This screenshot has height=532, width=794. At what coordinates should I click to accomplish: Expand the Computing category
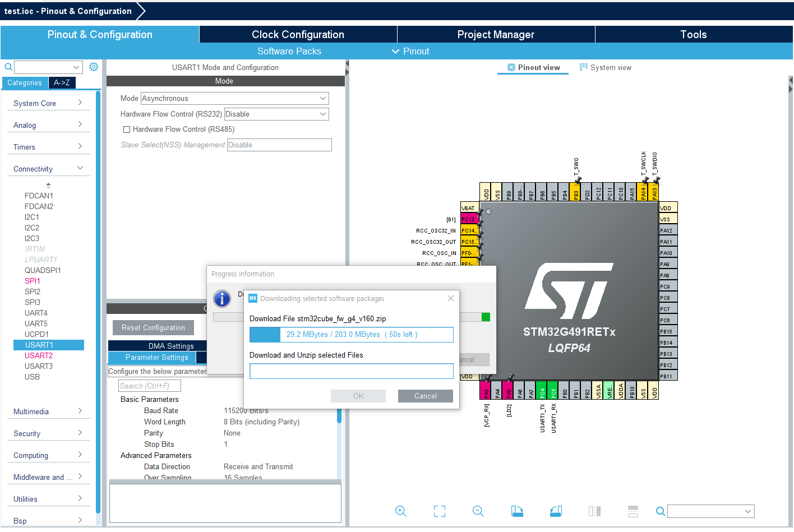(48, 455)
